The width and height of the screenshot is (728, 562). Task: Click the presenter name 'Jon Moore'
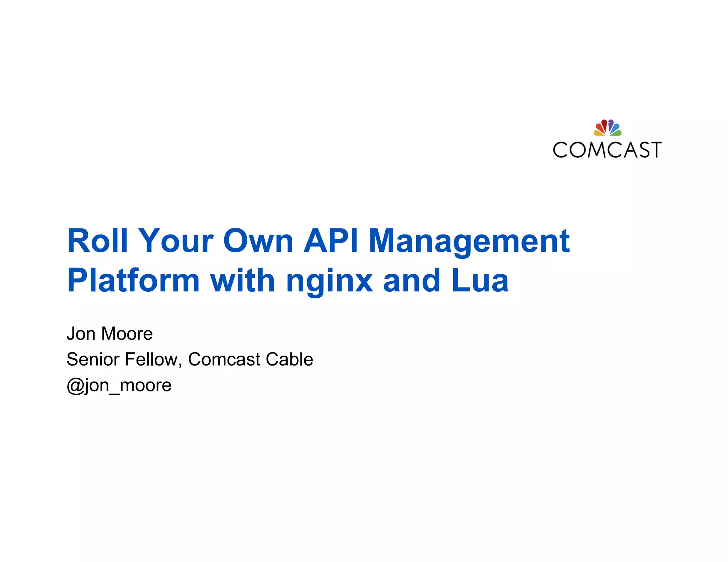(109, 334)
